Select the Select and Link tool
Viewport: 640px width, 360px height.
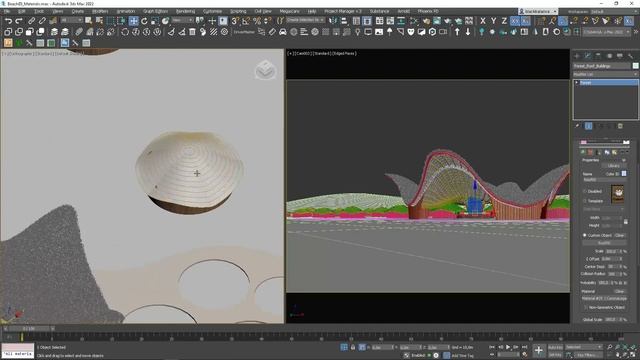(x=31, y=21)
